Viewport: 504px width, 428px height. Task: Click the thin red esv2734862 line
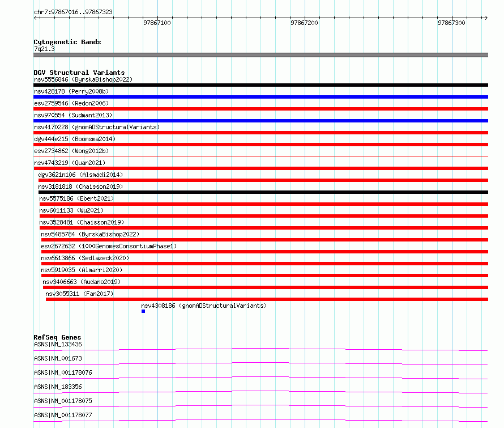(x=260, y=156)
